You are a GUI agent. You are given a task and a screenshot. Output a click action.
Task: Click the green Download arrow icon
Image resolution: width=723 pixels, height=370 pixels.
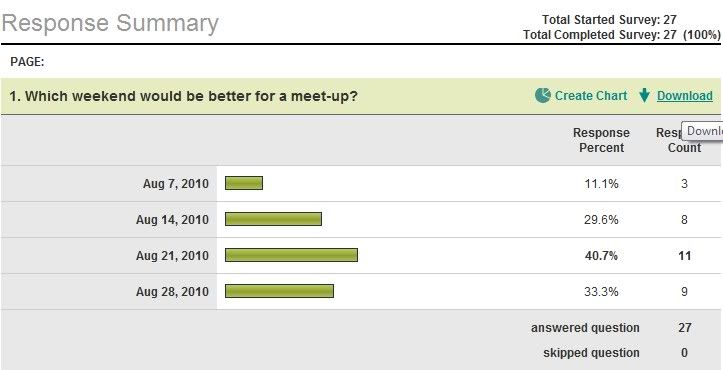(644, 95)
